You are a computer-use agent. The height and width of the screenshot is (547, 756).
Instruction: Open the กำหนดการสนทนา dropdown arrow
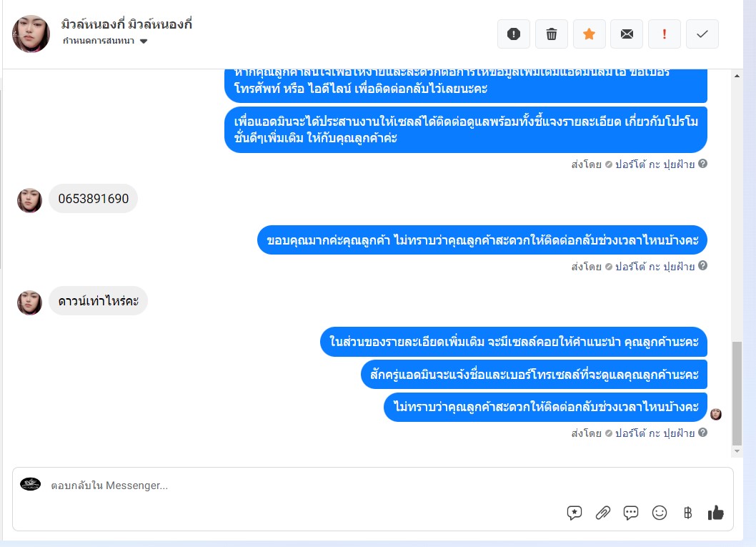click(x=143, y=41)
